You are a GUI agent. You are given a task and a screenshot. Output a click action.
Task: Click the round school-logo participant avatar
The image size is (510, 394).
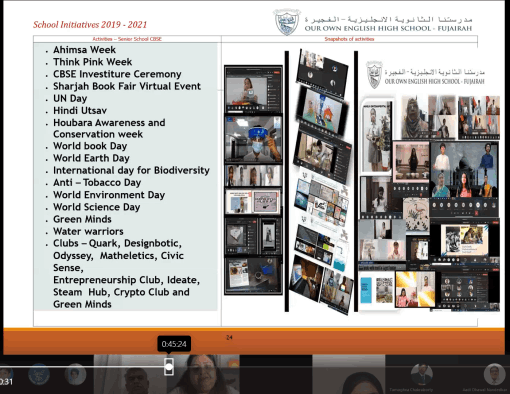tap(39, 374)
